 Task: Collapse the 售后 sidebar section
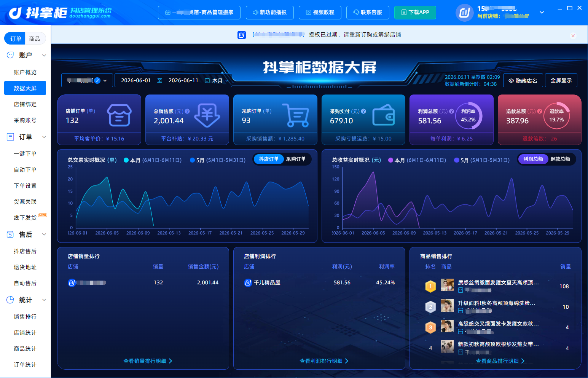[44, 234]
